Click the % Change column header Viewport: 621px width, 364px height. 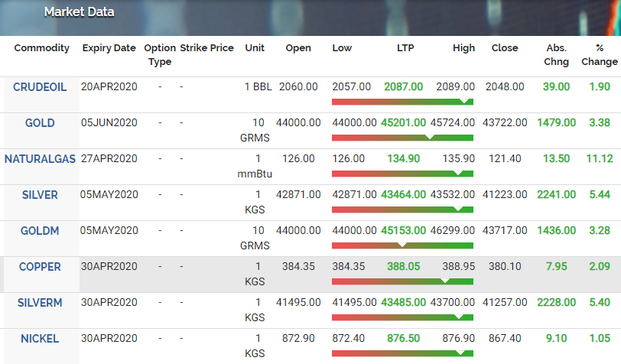click(x=600, y=54)
